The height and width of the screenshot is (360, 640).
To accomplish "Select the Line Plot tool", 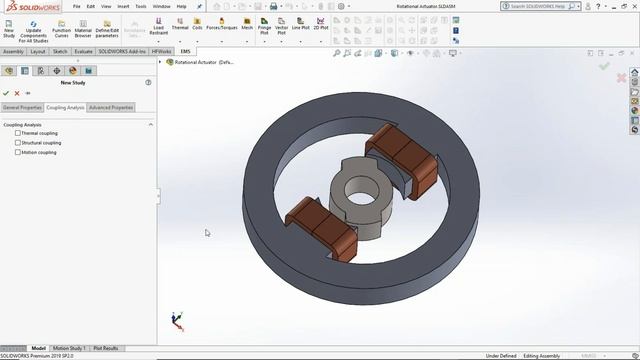I will click(x=300, y=24).
